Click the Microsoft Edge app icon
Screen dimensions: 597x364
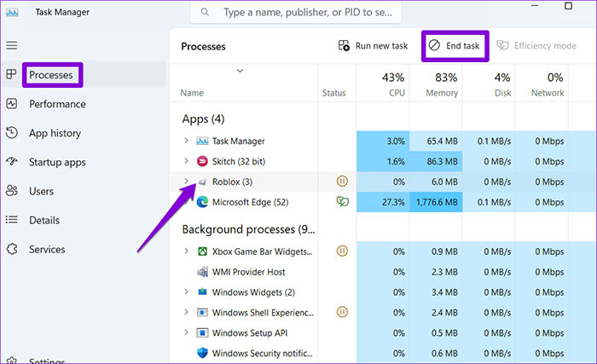202,202
